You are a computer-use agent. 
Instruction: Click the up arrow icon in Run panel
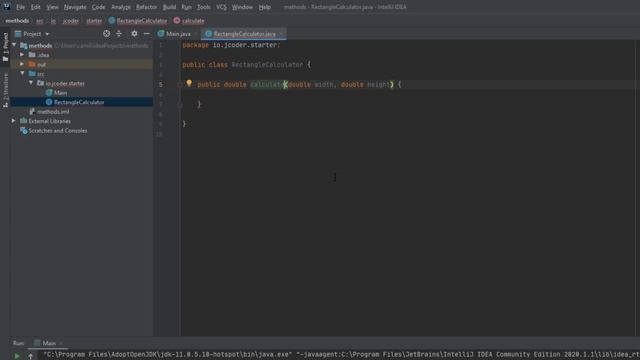tap(31, 356)
